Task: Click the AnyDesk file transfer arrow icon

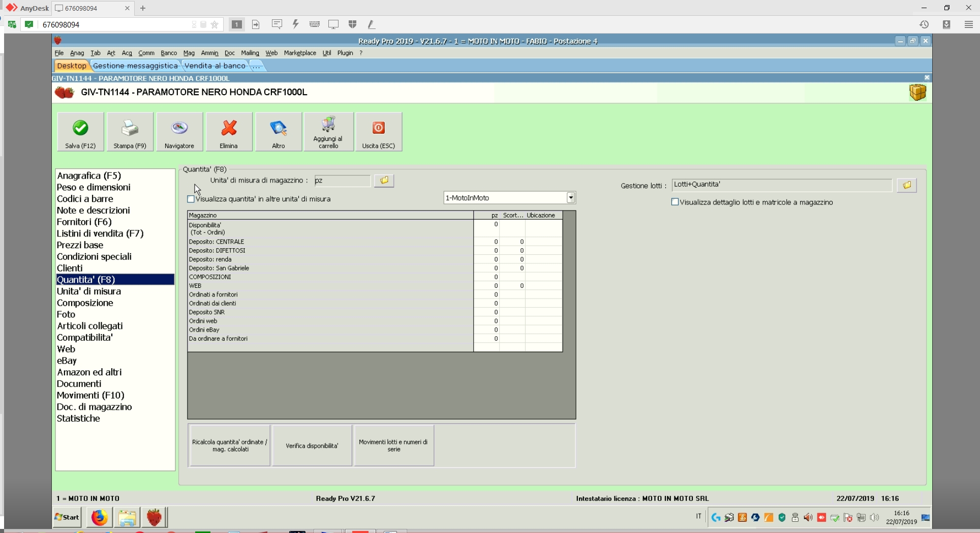Action: 256,24
